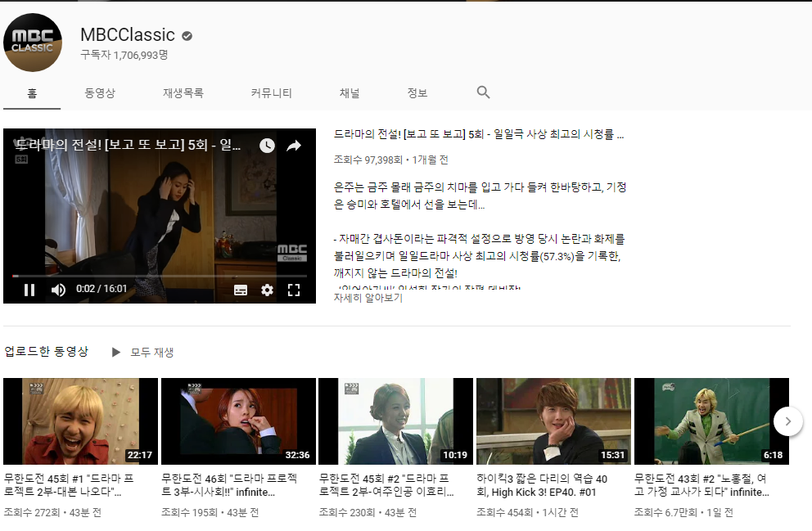Switch to the 동영상 tab
812x531 pixels.
[x=100, y=93]
